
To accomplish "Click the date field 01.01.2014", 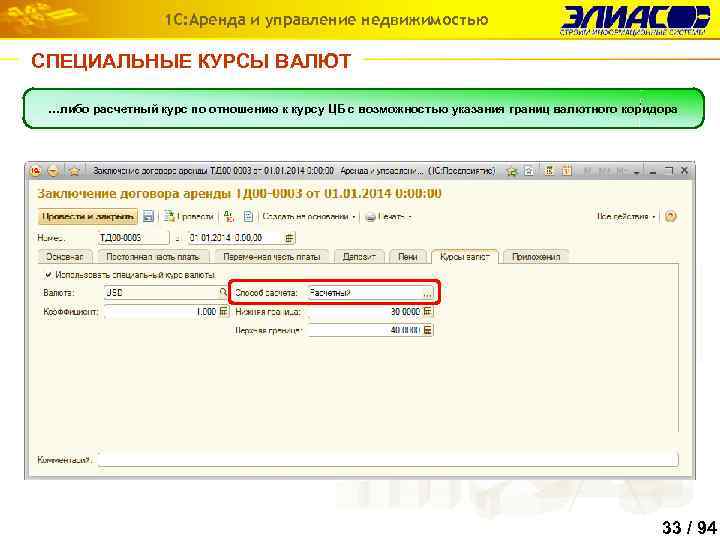I will point(236,238).
